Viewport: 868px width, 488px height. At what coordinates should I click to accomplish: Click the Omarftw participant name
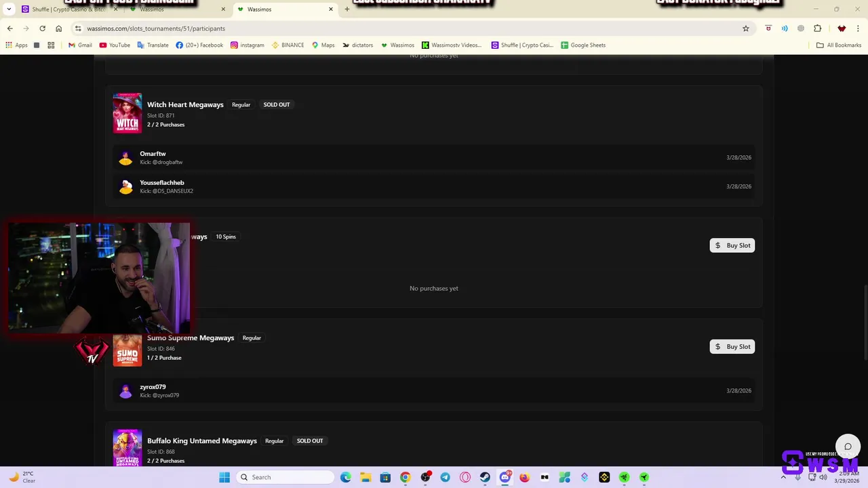click(153, 154)
